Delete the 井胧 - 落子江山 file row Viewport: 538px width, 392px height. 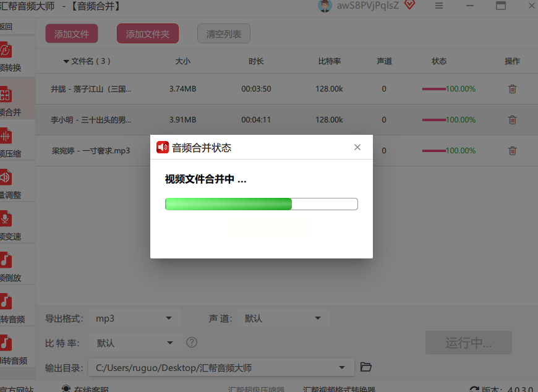click(512, 89)
